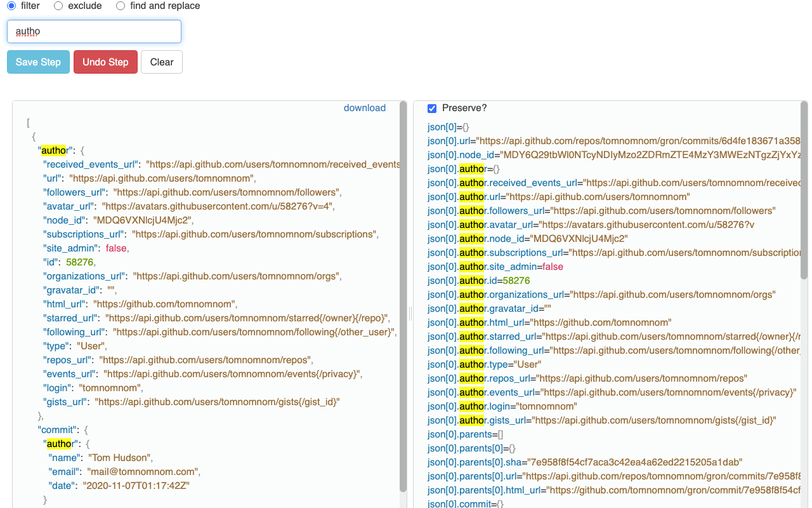Image resolution: width=812 pixels, height=508 pixels.
Task: Click the "followers_url" key in JSON pane
Action: pyautogui.click(x=75, y=192)
